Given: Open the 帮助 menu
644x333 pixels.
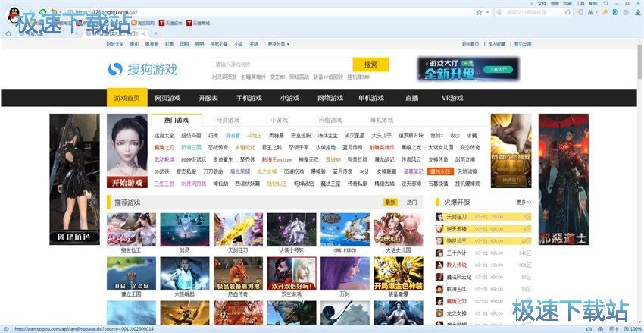Looking at the screenshot, I should 592,3.
